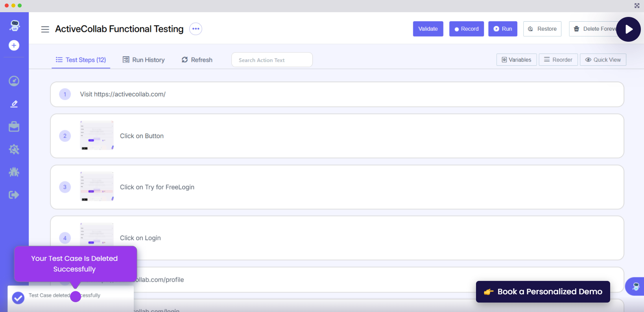644x312 pixels.
Task: Click the Search Action Text field
Action: [272, 60]
